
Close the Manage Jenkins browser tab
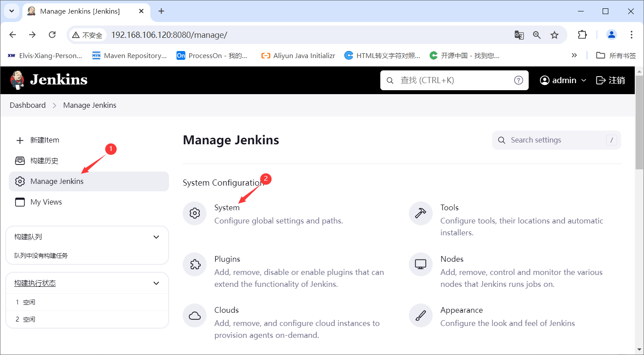click(x=142, y=11)
